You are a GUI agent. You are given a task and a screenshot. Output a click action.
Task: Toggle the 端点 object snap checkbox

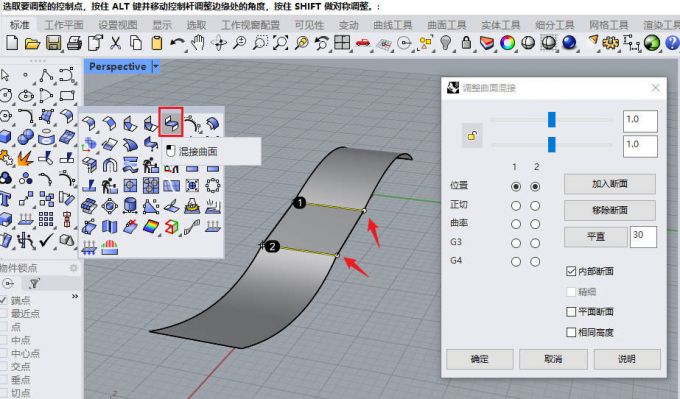pyautogui.click(x=3, y=300)
